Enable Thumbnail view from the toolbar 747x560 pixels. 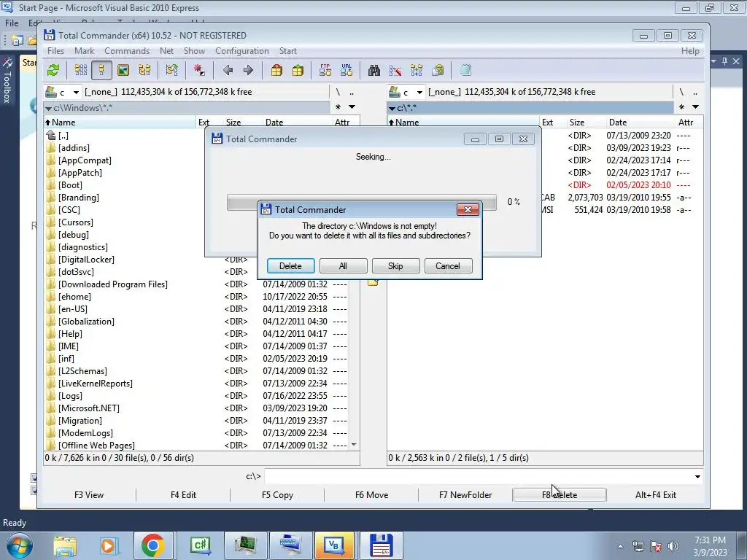[123, 71]
